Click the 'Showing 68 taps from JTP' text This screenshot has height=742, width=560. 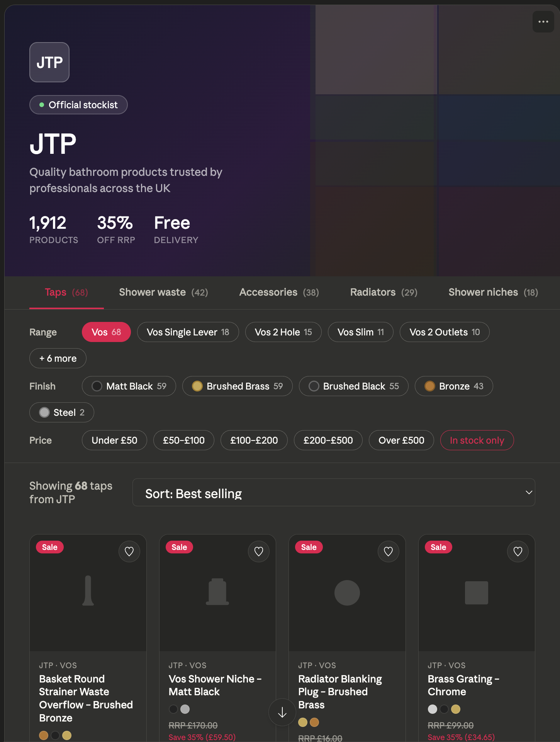pos(71,492)
